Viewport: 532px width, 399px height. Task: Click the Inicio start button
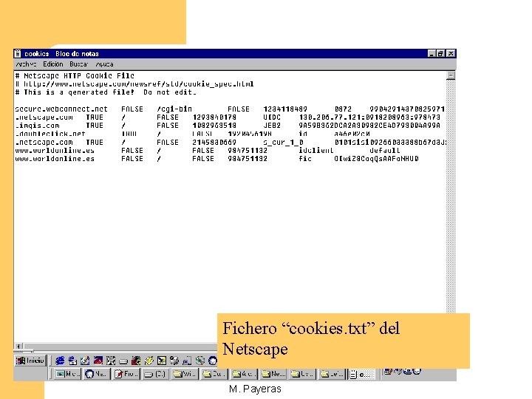coord(30,361)
